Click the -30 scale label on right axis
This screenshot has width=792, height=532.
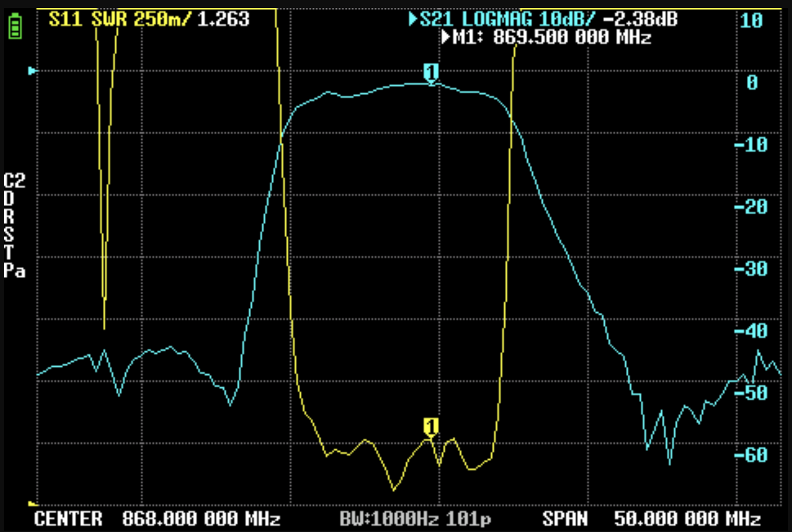tap(751, 269)
